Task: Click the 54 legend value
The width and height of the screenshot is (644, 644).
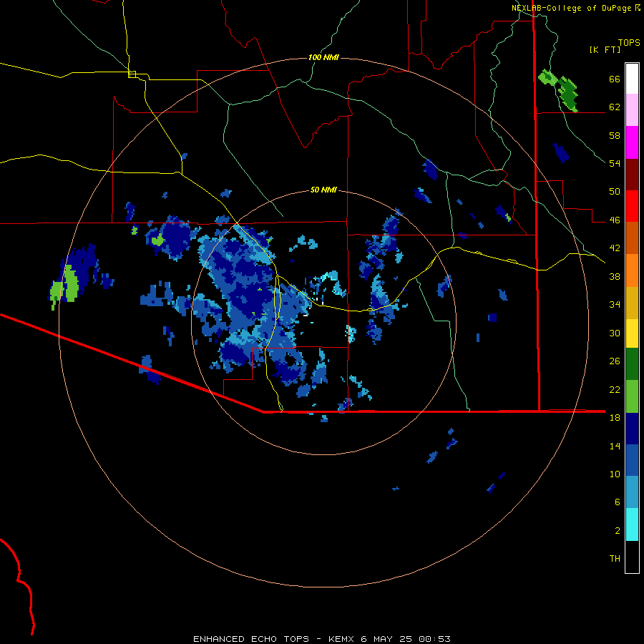Action: [x=615, y=163]
